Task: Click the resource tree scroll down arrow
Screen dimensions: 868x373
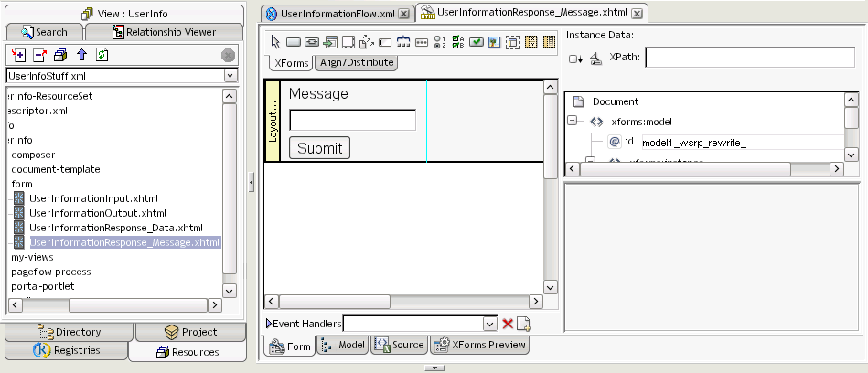Action: click(x=230, y=291)
